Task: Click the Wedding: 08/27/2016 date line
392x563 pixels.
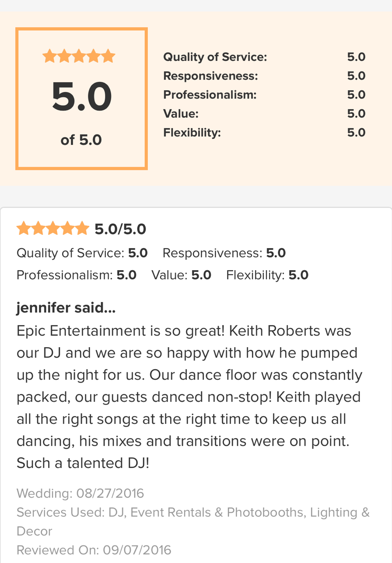Action: tap(80, 493)
